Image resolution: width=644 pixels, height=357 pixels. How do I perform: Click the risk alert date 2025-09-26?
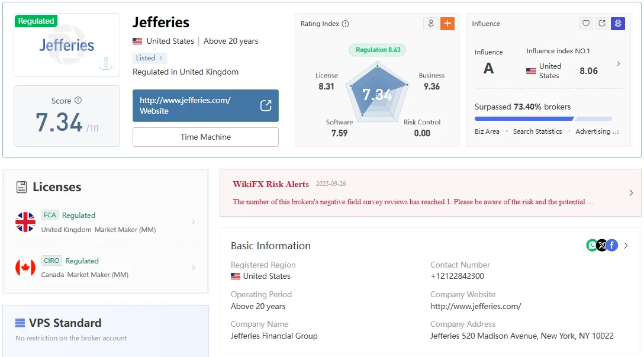pyautogui.click(x=331, y=184)
